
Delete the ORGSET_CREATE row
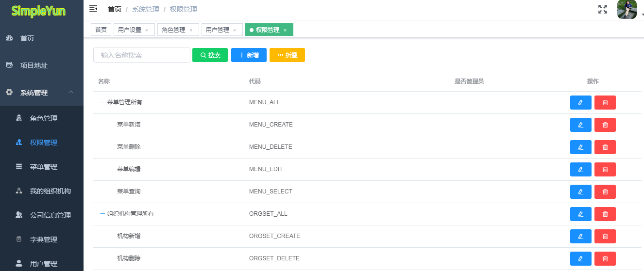pos(605,236)
